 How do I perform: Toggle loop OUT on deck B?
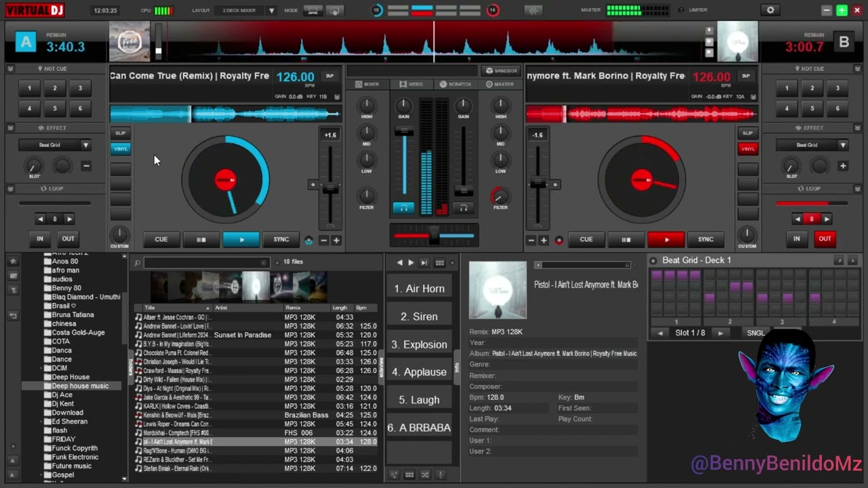tap(825, 239)
